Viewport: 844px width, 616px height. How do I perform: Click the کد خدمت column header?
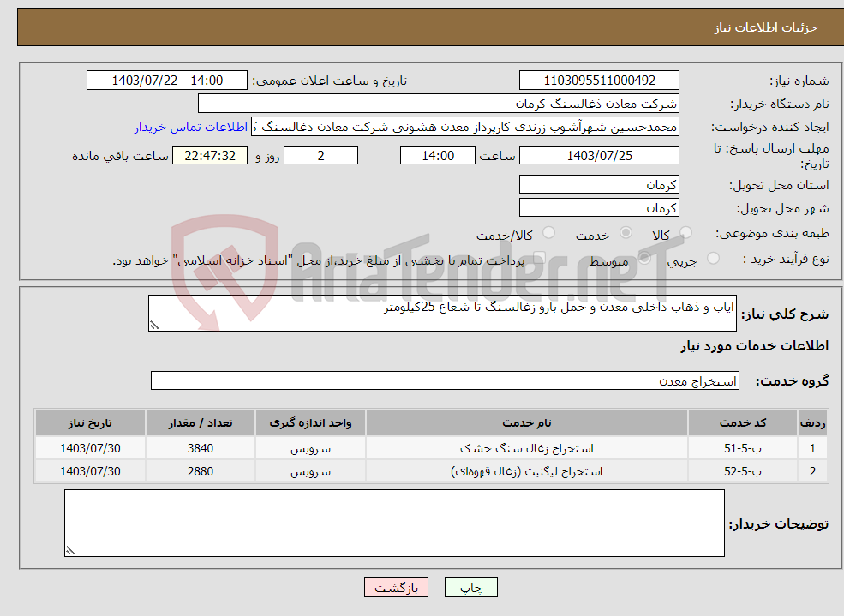743,423
